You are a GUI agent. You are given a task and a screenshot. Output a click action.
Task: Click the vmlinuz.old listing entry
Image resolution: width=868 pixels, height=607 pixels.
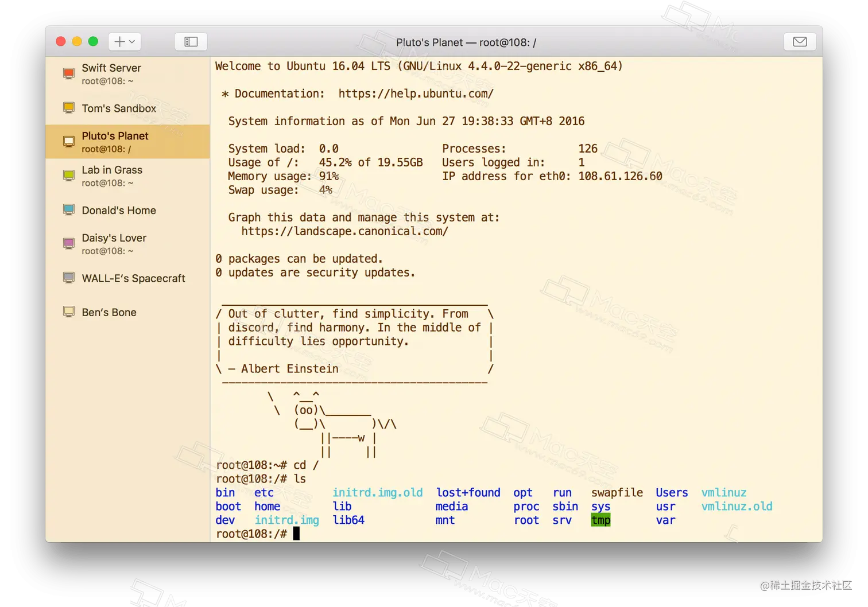click(x=737, y=507)
